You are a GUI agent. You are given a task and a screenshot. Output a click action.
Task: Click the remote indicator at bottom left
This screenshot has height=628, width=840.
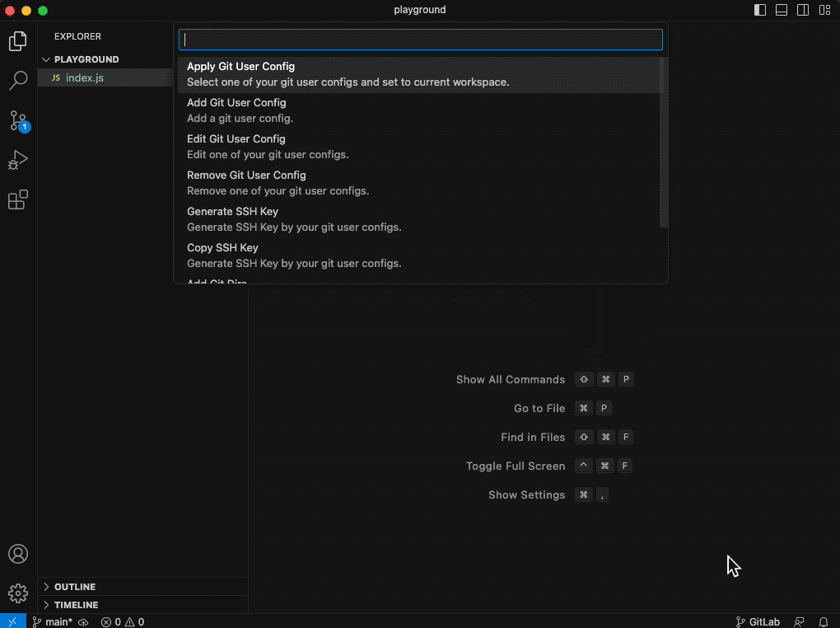point(12,621)
